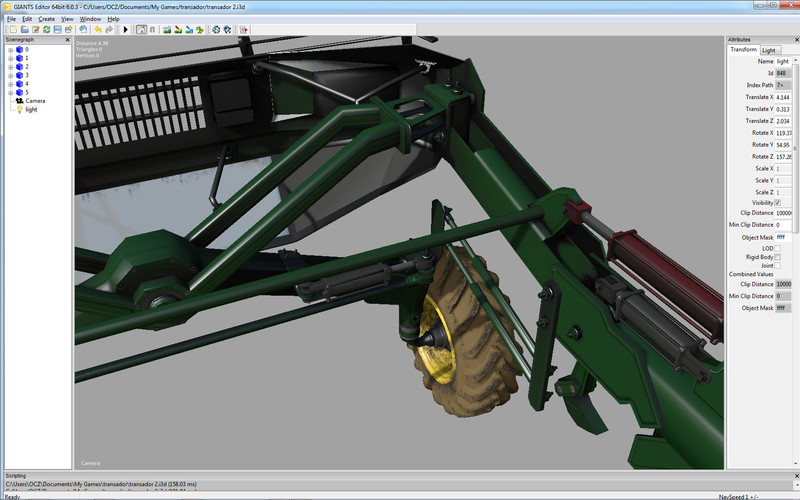Switch to the Light tab
Screen dimensions: 800x500
(x=769, y=50)
